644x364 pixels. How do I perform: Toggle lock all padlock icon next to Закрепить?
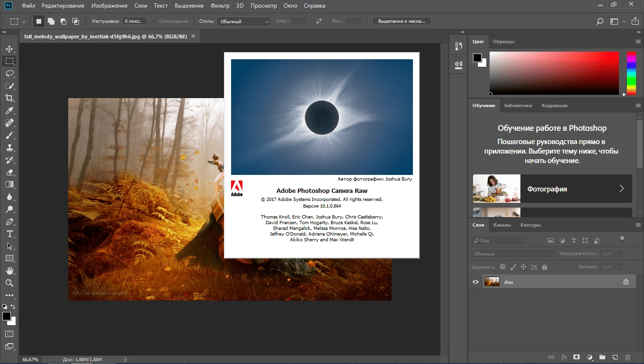(544, 267)
